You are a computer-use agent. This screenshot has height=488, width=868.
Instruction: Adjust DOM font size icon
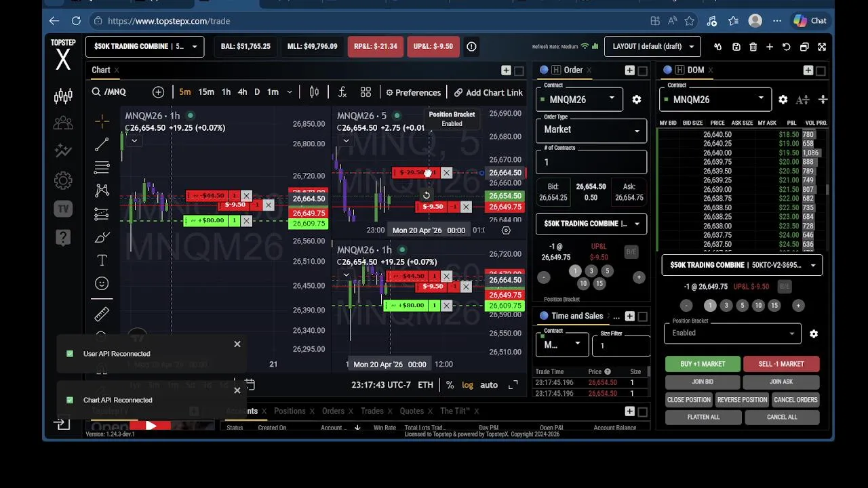[x=803, y=100]
